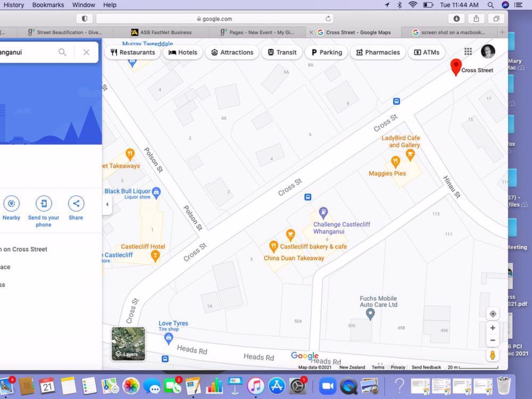Show nearby Pharmacies on map

(x=378, y=53)
